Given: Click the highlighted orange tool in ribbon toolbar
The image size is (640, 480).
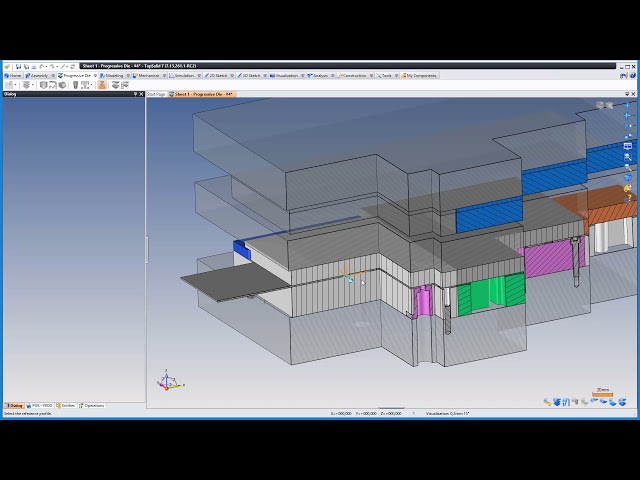Looking at the screenshot, I should click(x=102, y=85).
